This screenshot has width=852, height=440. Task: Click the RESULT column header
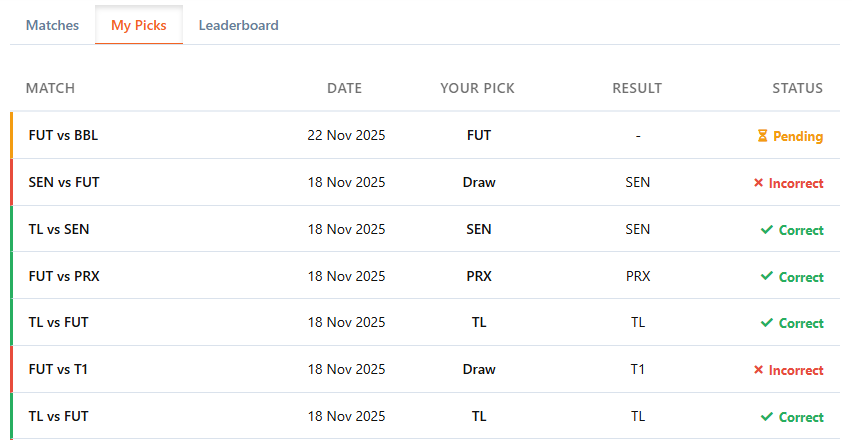pos(637,88)
